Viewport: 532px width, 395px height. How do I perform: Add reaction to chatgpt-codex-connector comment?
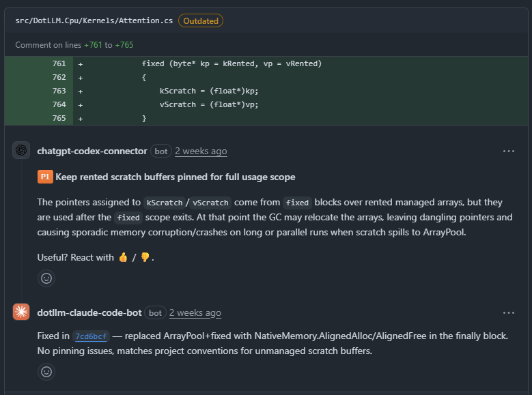[x=46, y=278]
